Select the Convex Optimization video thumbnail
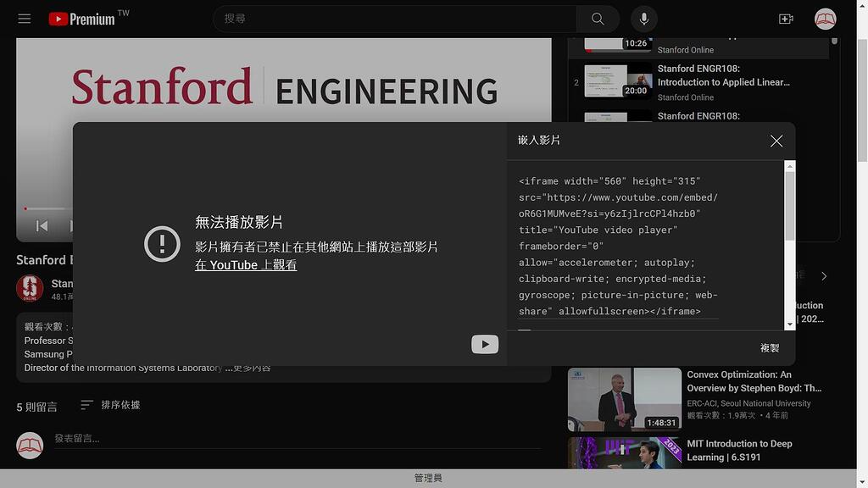Image resolution: width=868 pixels, height=488 pixels. pyautogui.click(x=625, y=398)
